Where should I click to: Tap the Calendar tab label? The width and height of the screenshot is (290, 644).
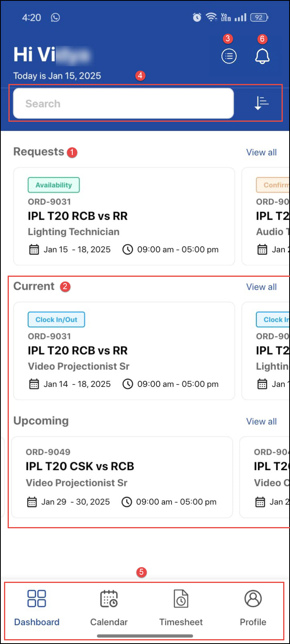click(108, 622)
